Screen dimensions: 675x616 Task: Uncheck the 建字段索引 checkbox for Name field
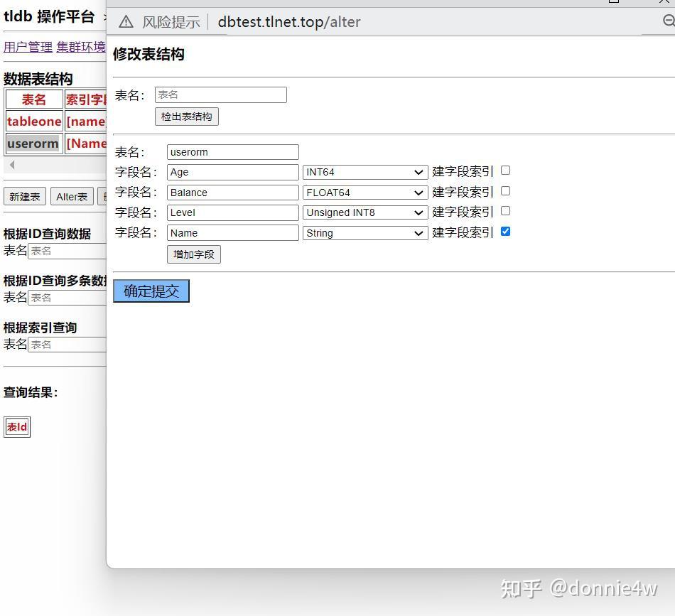tap(505, 232)
